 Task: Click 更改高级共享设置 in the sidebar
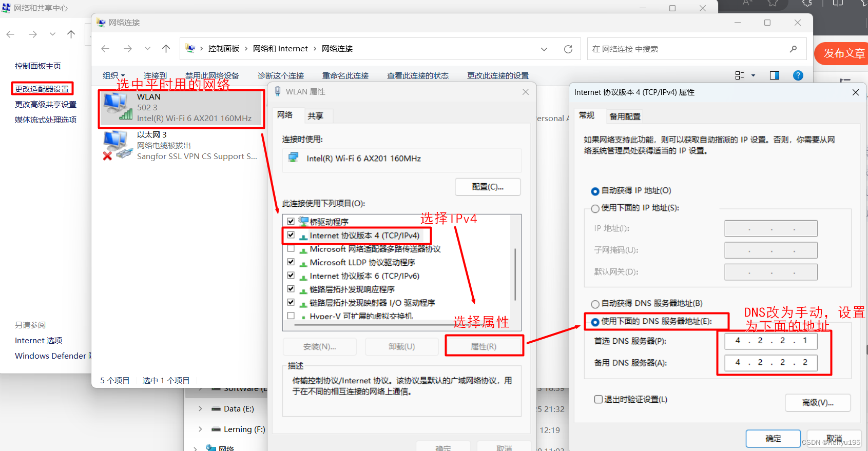(x=46, y=104)
